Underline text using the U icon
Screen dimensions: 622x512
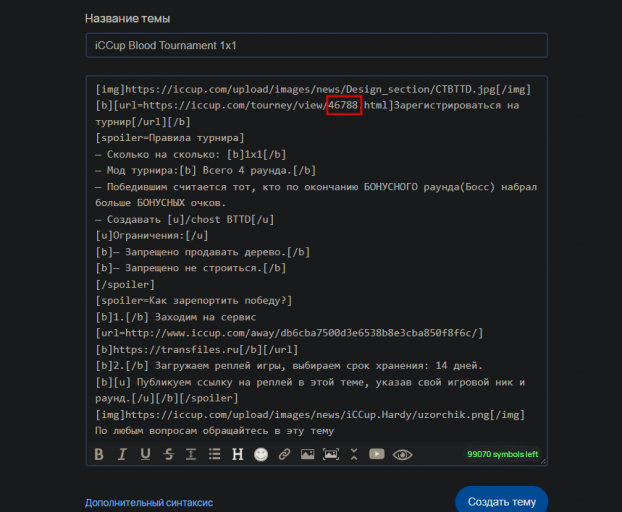tap(145, 454)
